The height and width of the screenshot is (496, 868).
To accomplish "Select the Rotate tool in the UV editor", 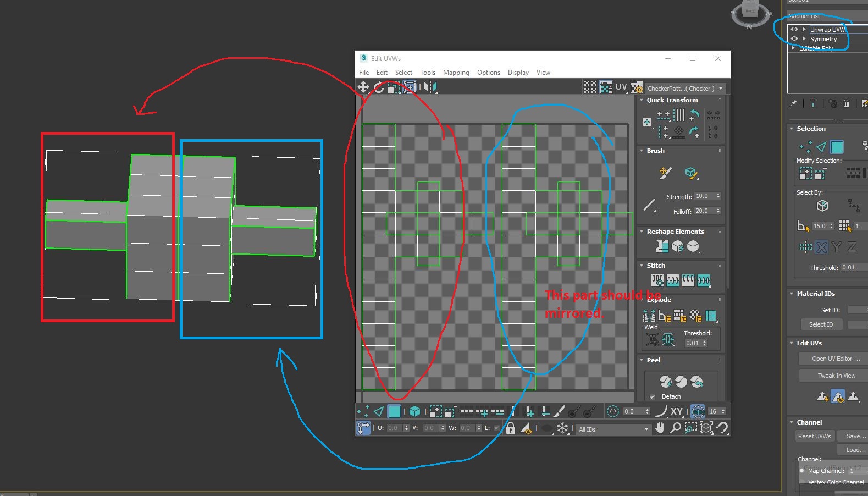I will (379, 87).
